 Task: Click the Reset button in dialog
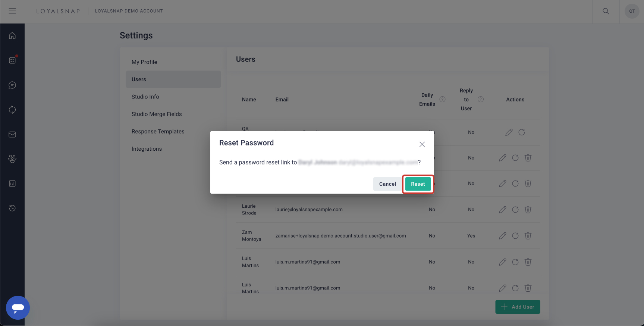pyautogui.click(x=418, y=184)
